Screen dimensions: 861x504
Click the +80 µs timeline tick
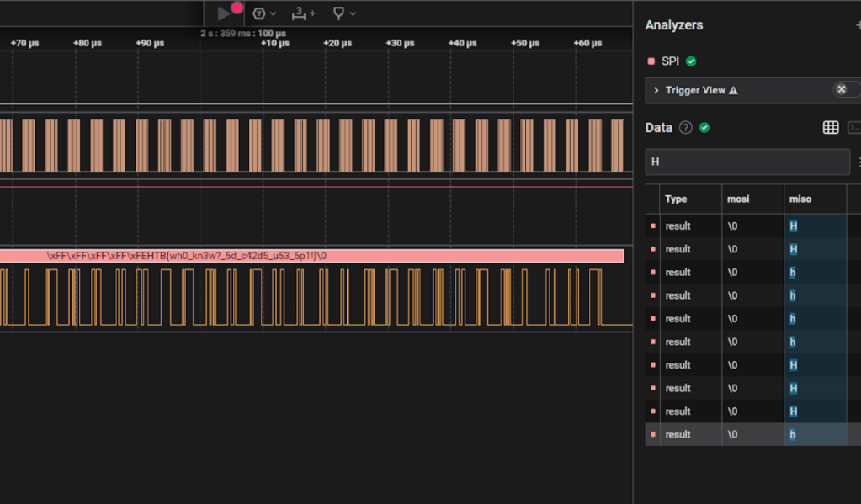point(88,44)
